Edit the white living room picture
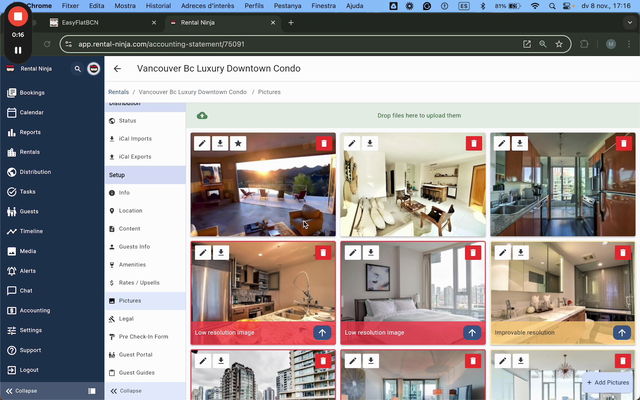 (x=352, y=143)
